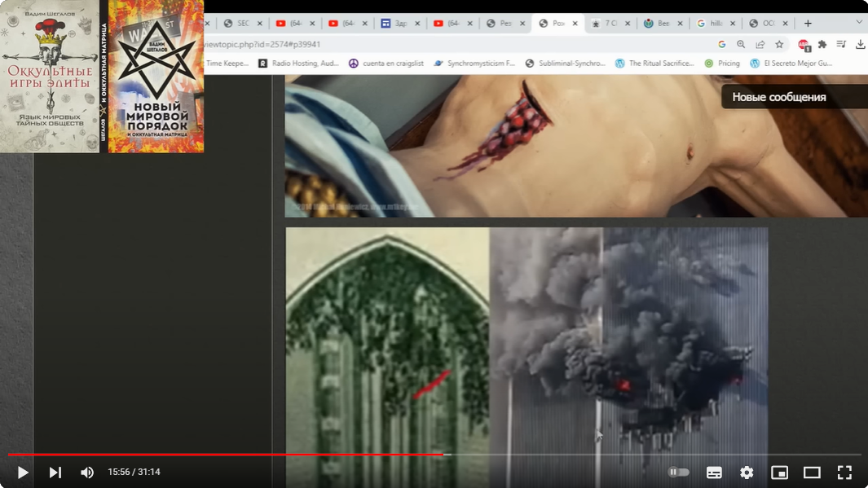Open the 'Radio Hosting, Aud...' bookmark
The image size is (868, 488).
(299, 64)
